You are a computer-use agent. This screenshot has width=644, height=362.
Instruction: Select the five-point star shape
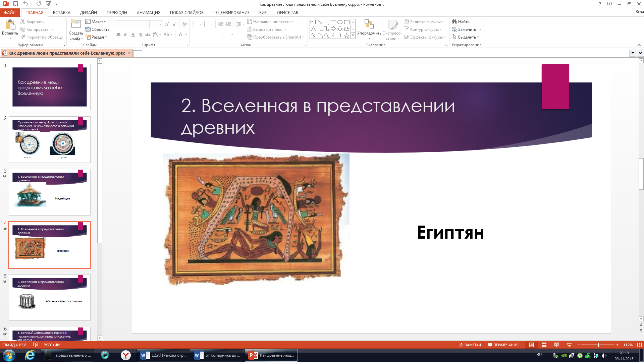(346, 36)
